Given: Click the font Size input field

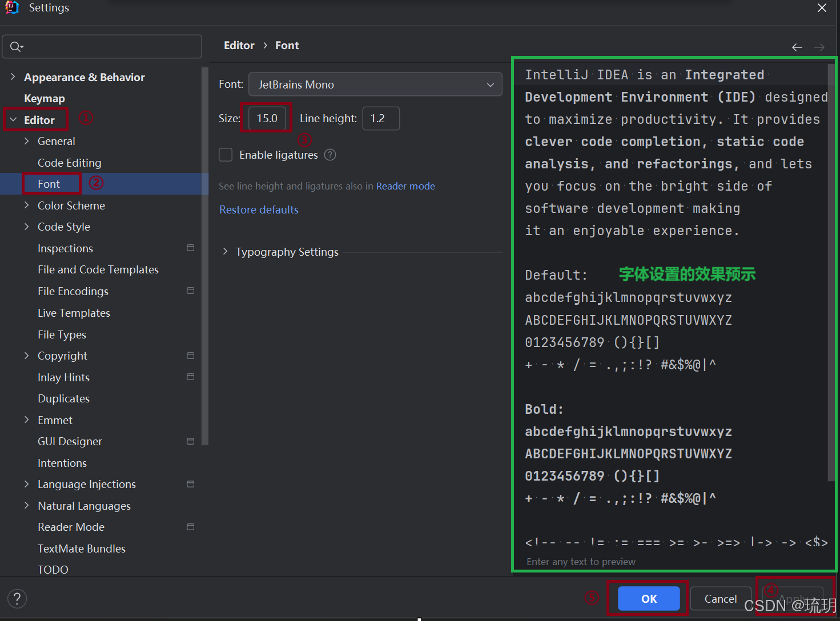Looking at the screenshot, I should (x=267, y=118).
